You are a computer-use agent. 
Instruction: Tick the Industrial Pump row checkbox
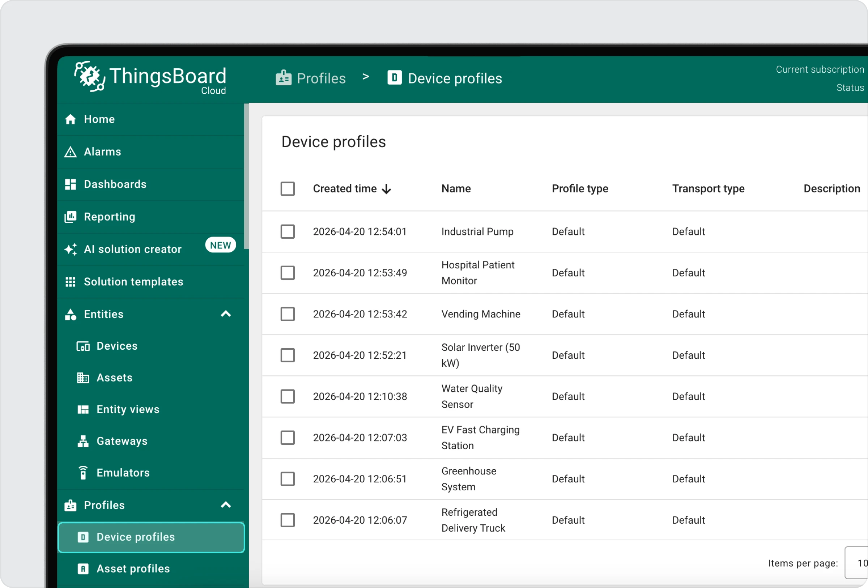pyautogui.click(x=288, y=232)
